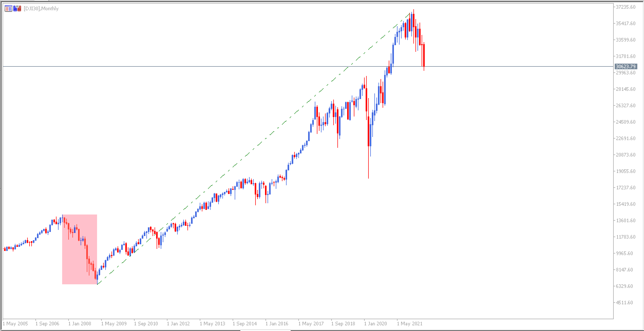Click the 1 Sep 2014 date label
The width and height of the screenshot is (644, 331).
pos(245,324)
